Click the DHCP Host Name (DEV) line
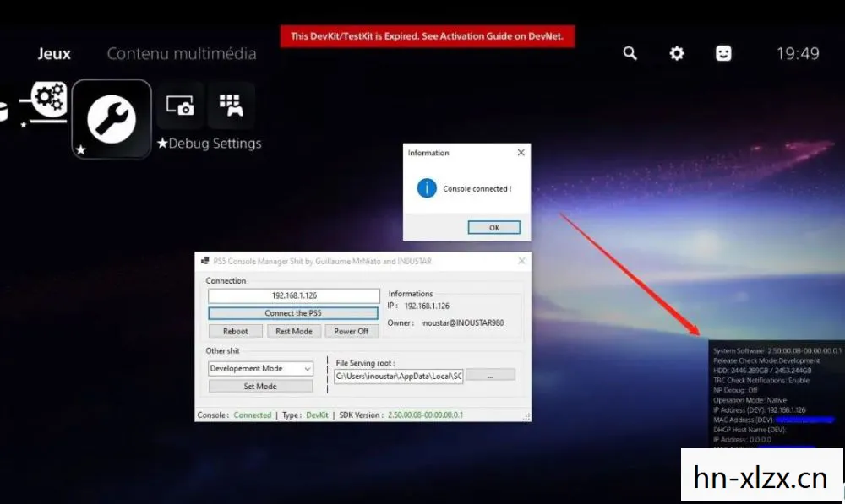845x504 pixels. click(x=750, y=430)
